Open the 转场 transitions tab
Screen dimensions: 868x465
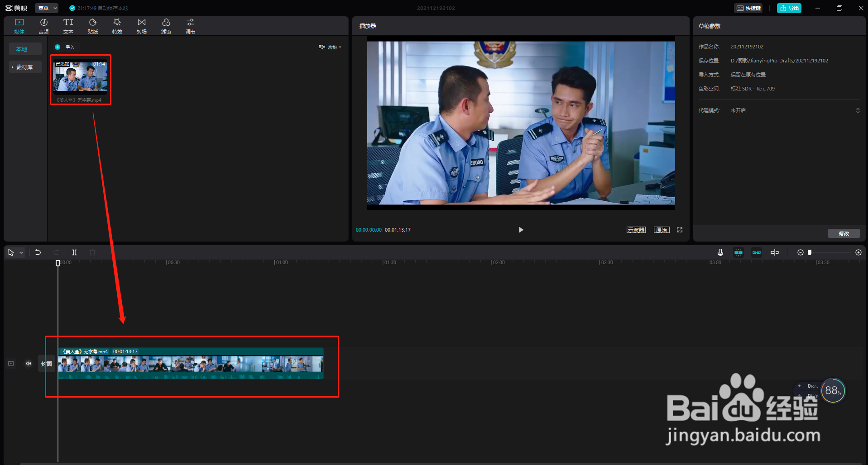point(142,26)
